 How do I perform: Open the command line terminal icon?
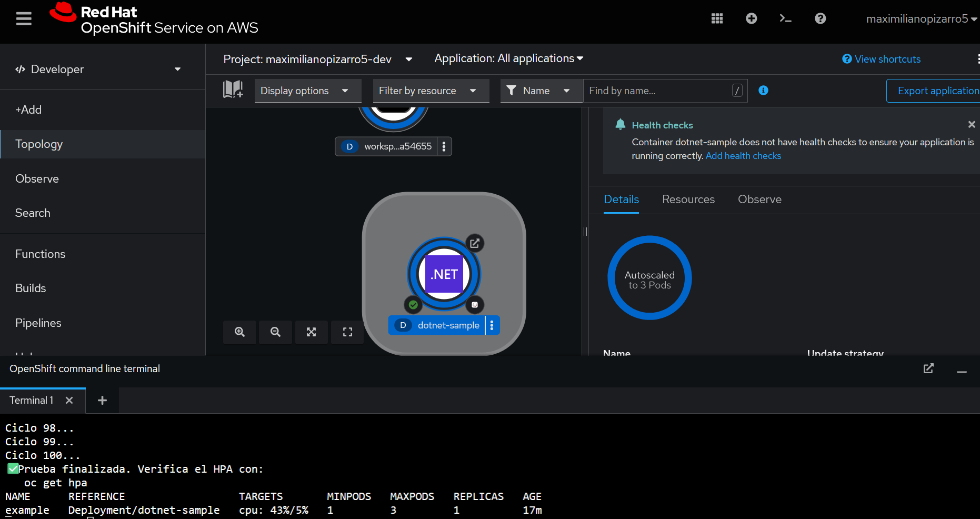pos(786,18)
